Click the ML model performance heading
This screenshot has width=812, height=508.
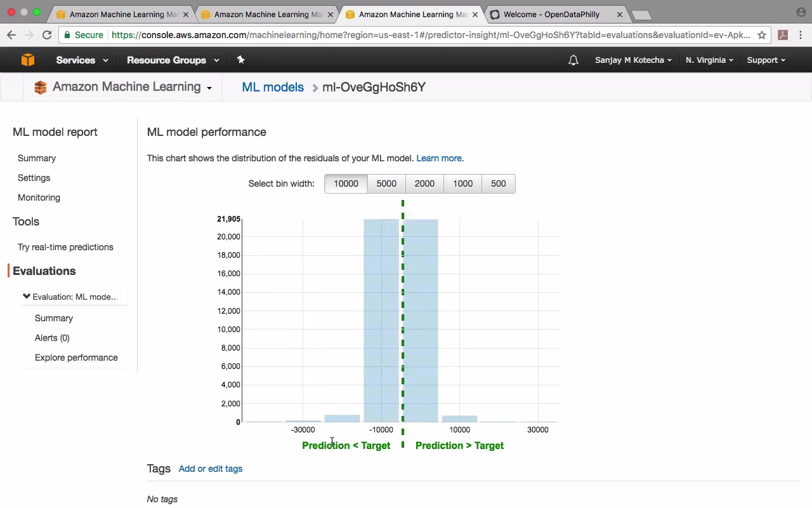tap(206, 132)
